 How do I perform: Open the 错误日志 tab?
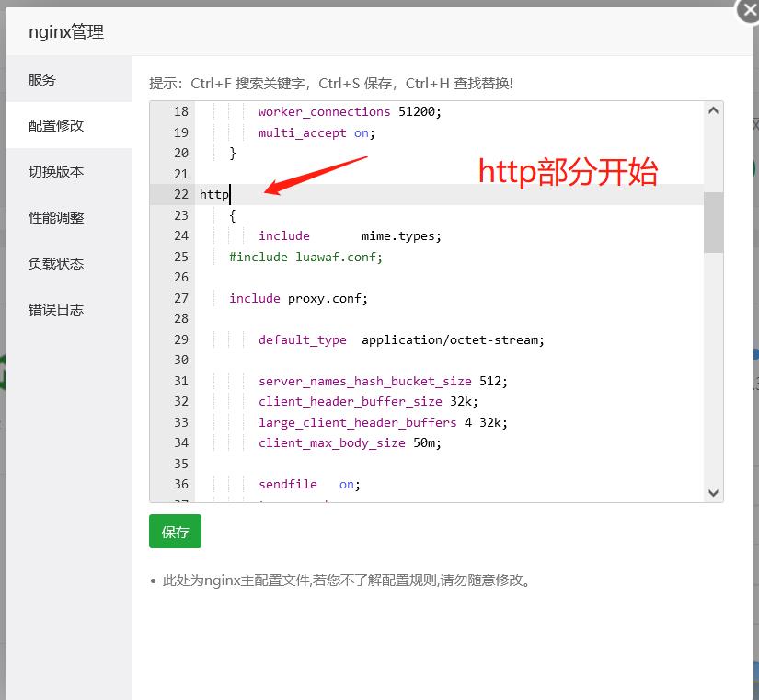pyautogui.click(x=56, y=310)
